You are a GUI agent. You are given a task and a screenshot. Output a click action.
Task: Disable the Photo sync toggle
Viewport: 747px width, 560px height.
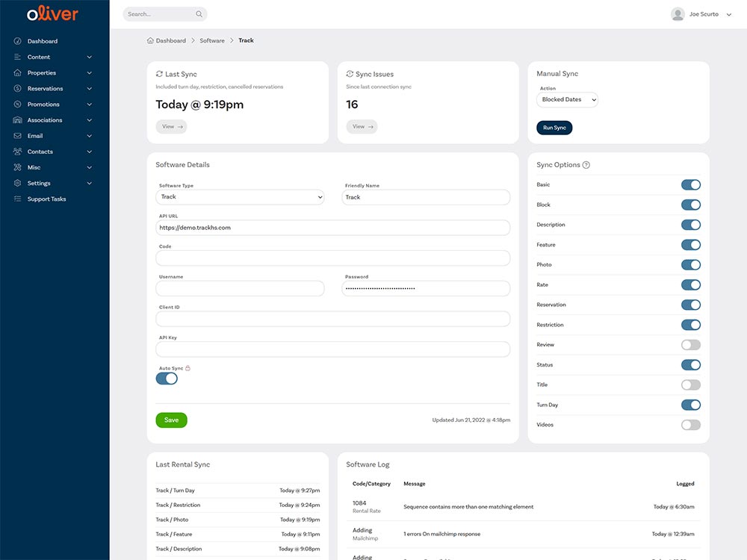(690, 265)
